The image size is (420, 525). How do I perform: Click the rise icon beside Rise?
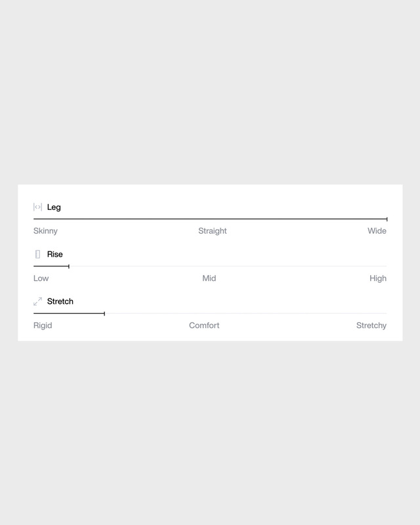tap(37, 255)
